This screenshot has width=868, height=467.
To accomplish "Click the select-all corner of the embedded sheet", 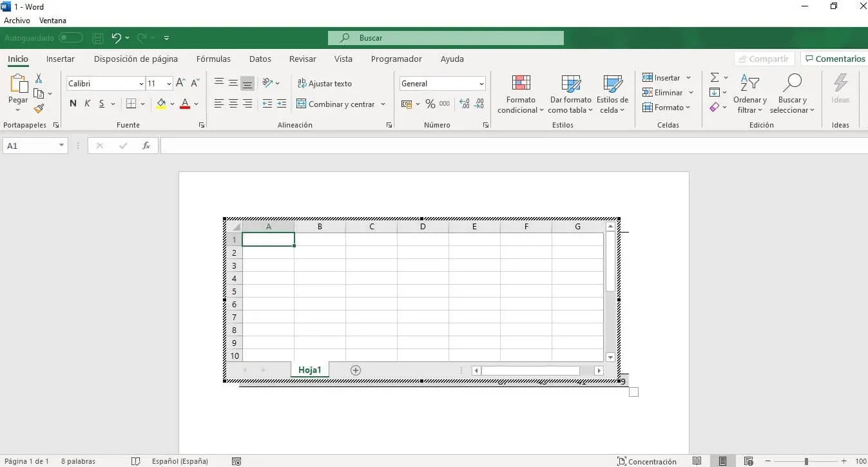I will 236,227.
